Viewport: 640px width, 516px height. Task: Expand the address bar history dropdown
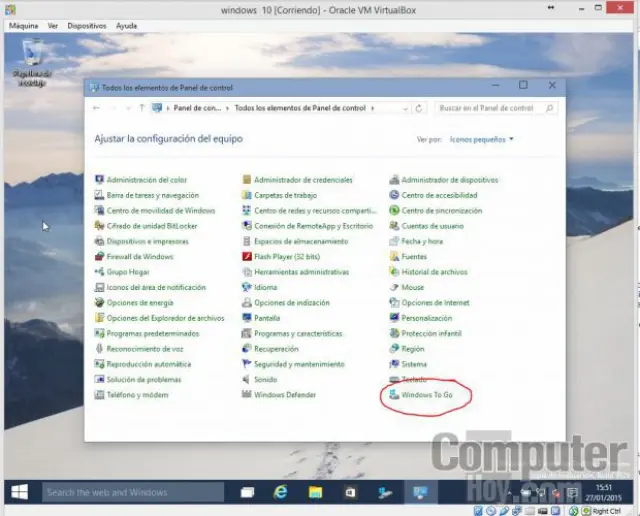[404, 108]
